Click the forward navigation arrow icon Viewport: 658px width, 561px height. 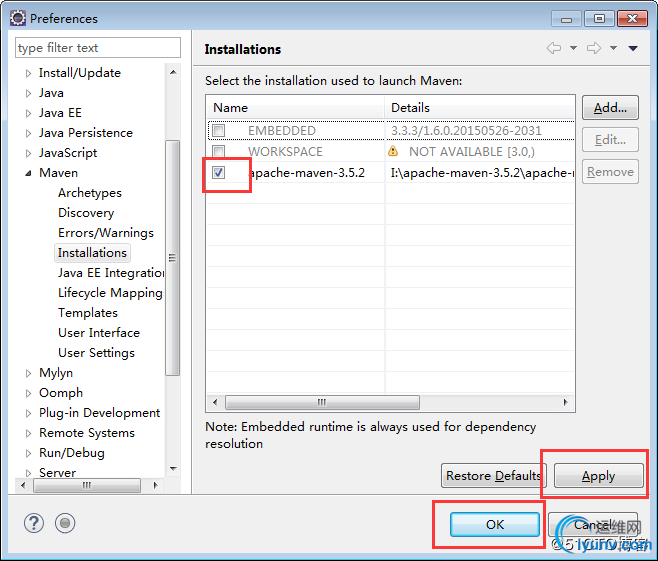click(594, 48)
